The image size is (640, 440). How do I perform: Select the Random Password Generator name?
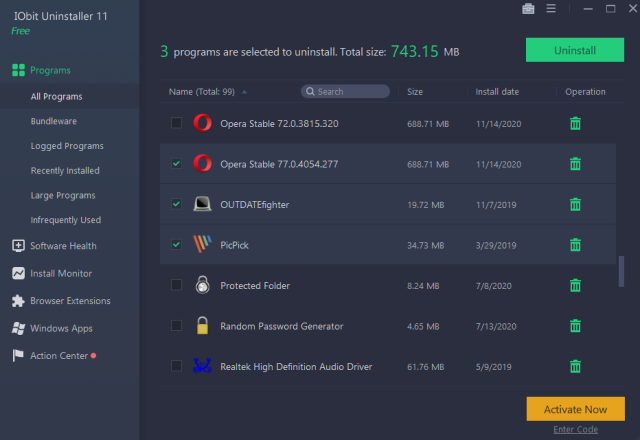[x=282, y=326]
